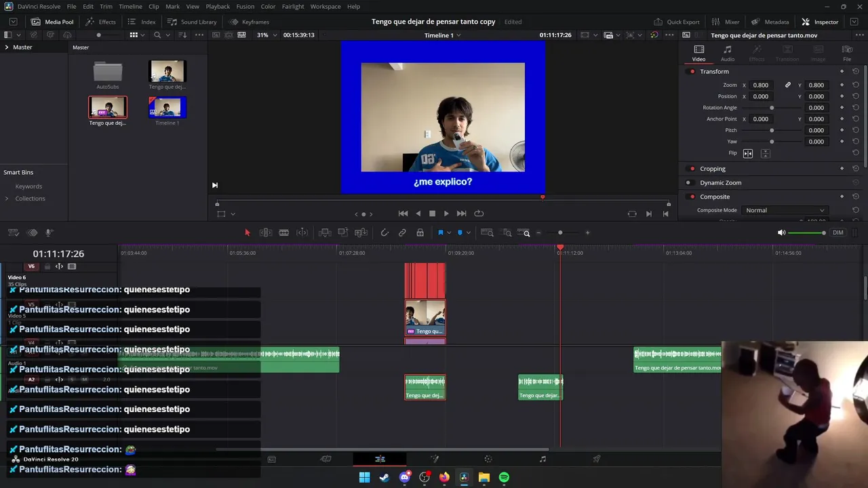Select the Timeline 1 thumbnail
The width and height of the screenshot is (868, 488).
pyautogui.click(x=167, y=107)
